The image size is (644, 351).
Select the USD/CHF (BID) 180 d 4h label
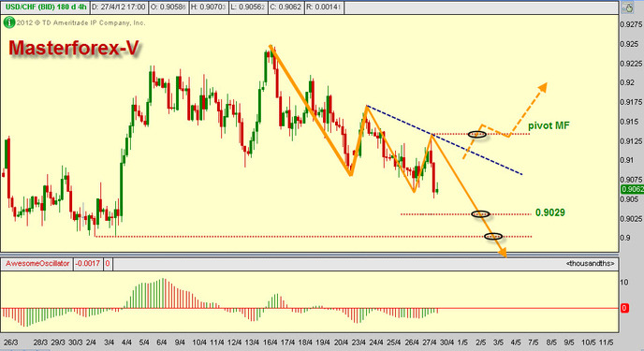coord(46,7)
